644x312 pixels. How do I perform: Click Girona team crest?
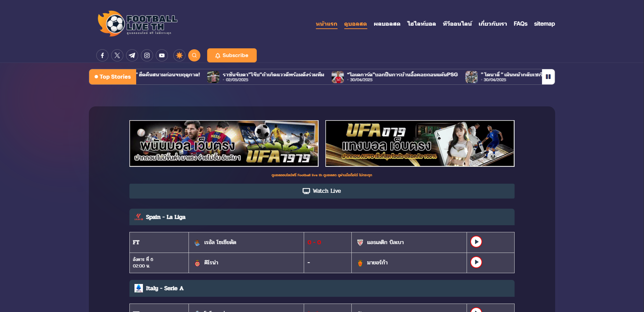(197, 263)
